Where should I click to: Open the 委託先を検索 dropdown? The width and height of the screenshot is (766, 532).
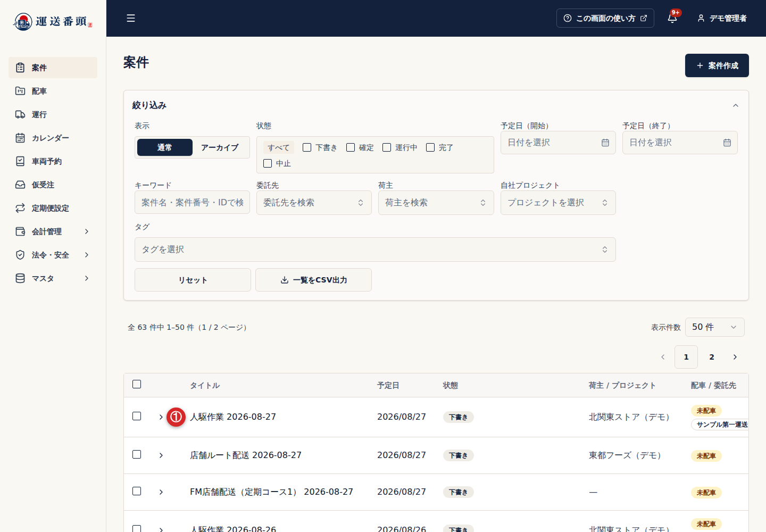click(x=314, y=203)
